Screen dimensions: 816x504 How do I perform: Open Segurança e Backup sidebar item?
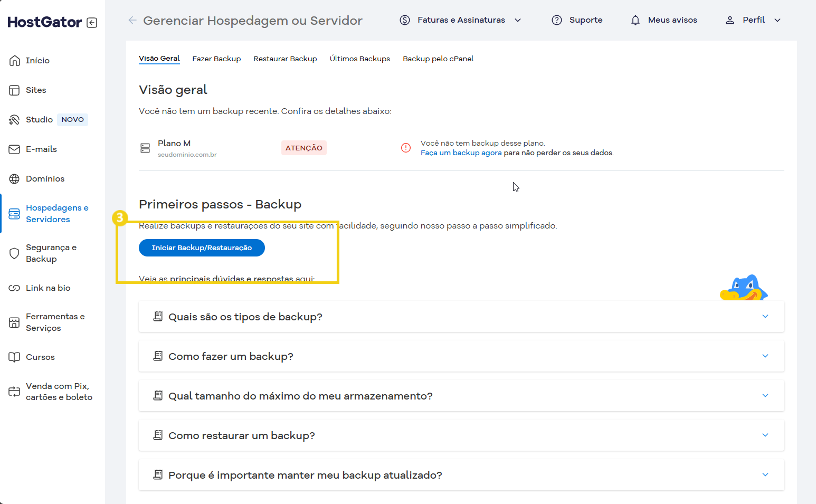[51, 253]
